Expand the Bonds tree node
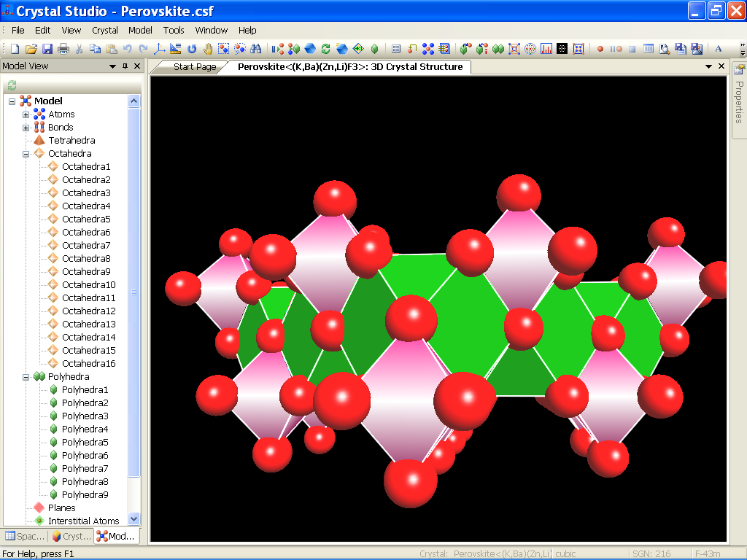This screenshot has width=747, height=560. [26, 128]
